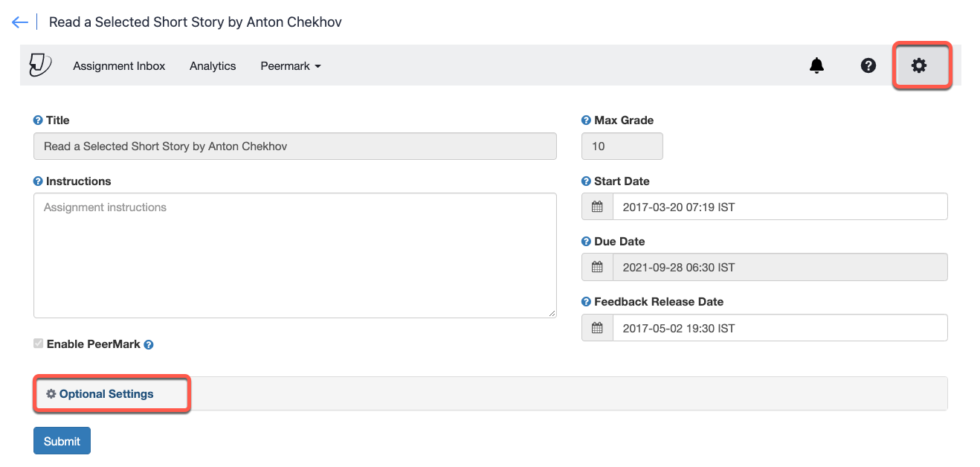980x467 pixels.
Task: Open the notifications bell
Action: [x=816, y=65]
